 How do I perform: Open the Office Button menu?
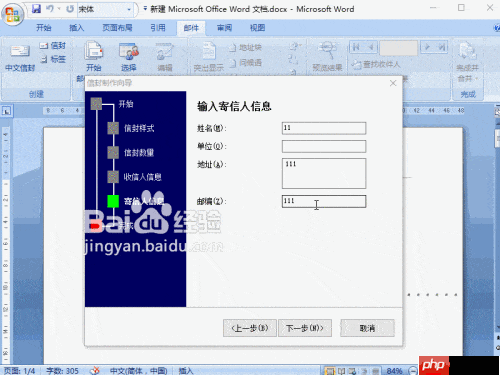click(x=13, y=14)
